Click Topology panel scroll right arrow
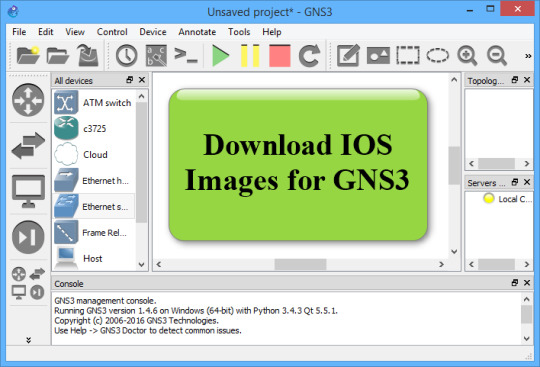540x367 pixels. pos(527,164)
